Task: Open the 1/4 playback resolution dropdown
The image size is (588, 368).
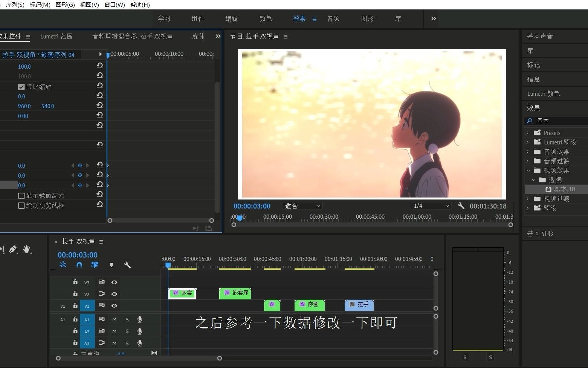Action: pyautogui.click(x=431, y=206)
